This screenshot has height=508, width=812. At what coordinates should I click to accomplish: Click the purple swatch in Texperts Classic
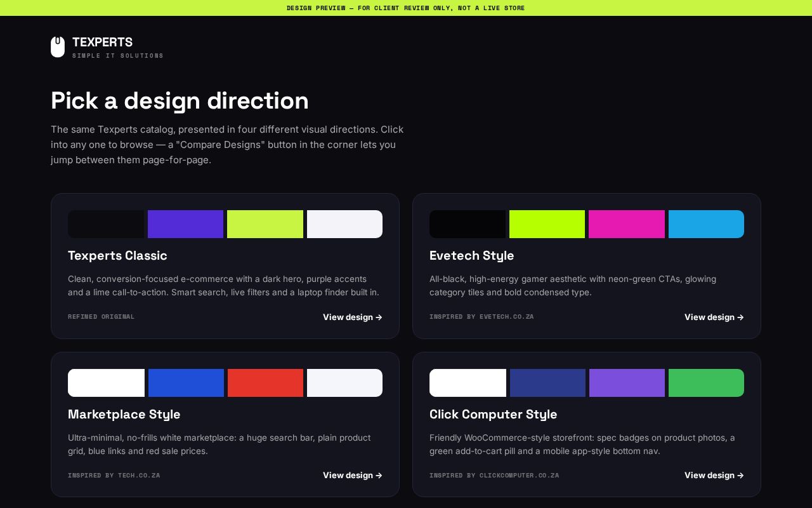coord(185,224)
